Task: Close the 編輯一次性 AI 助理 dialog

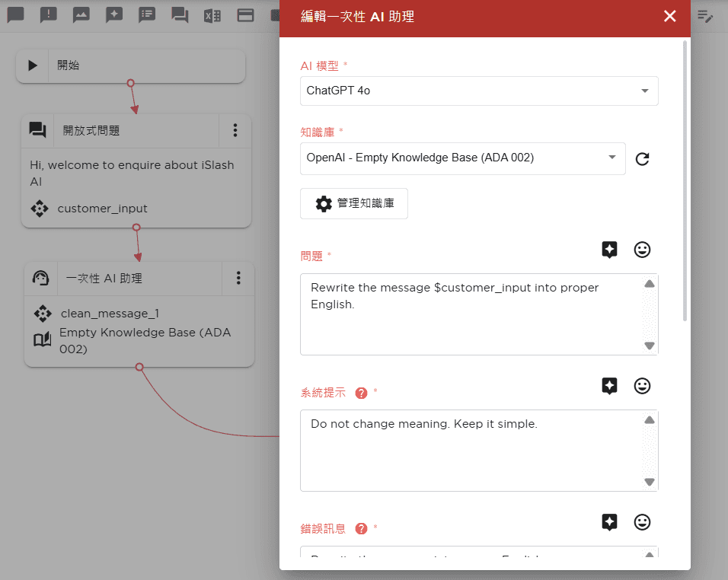Action: [x=670, y=16]
